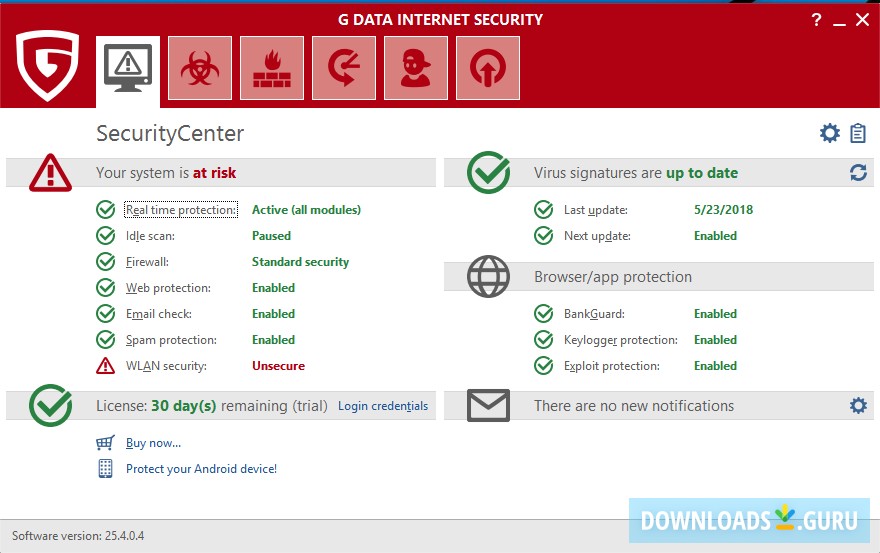Click the red at-risk warning triangle
The width and height of the screenshot is (880, 553).
[x=51, y=173]
